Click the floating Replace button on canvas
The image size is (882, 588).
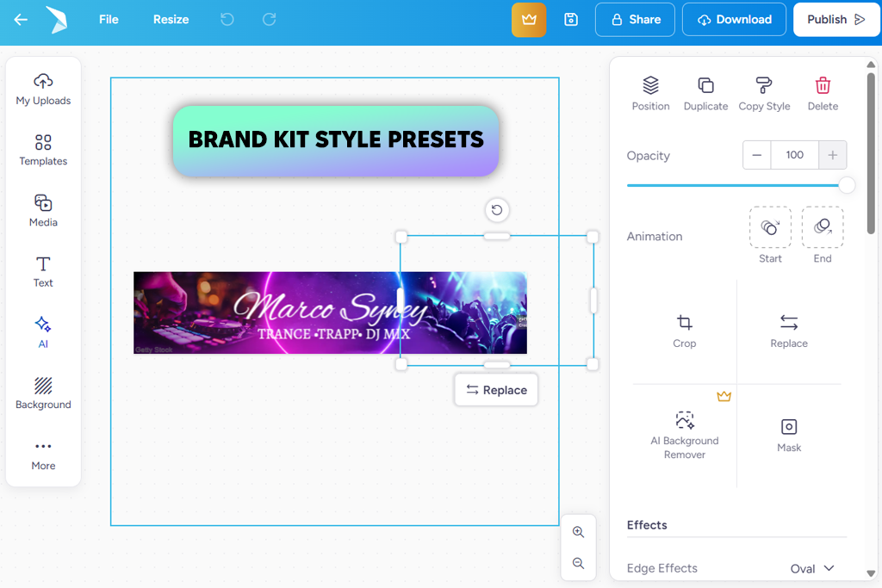[x=496, y=390]
